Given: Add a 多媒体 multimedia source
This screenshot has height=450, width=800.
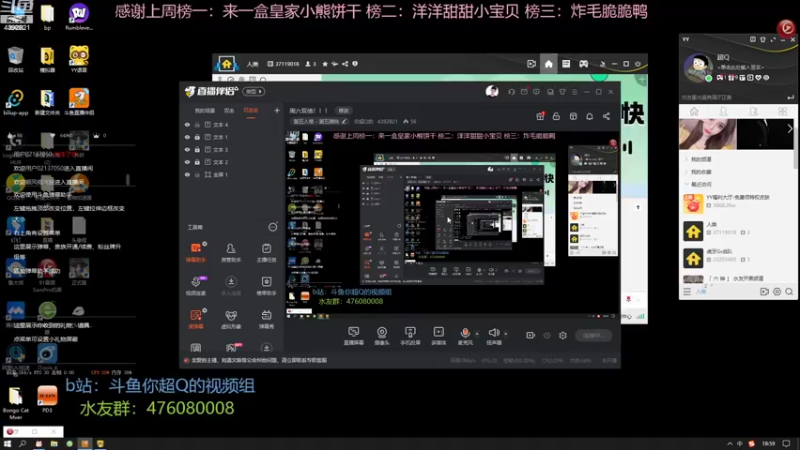Looking at the screenshot, I should (438, 336).
